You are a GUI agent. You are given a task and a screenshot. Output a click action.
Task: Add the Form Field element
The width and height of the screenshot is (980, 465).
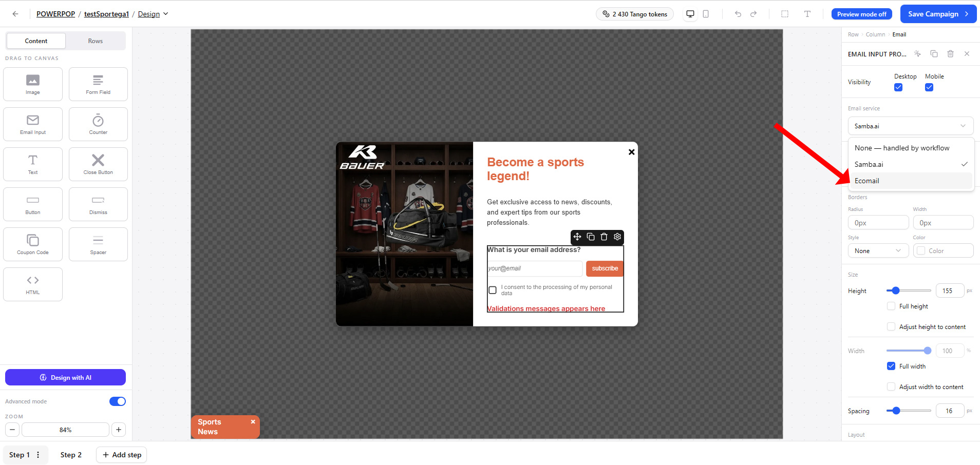(98, 84)
